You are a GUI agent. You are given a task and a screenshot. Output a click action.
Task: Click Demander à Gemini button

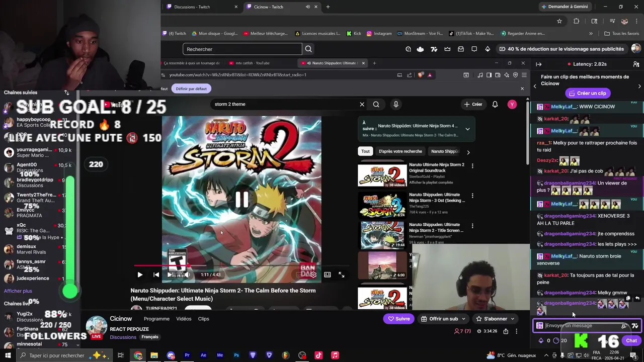(565, 7)
